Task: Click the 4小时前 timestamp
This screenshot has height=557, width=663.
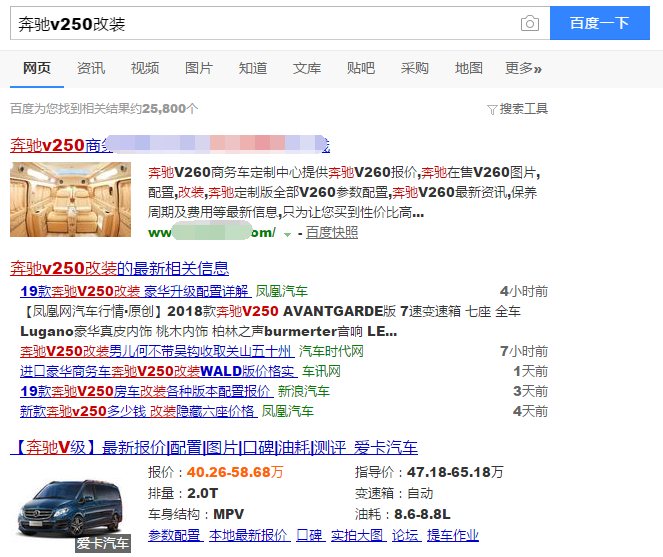Action: 524,291
